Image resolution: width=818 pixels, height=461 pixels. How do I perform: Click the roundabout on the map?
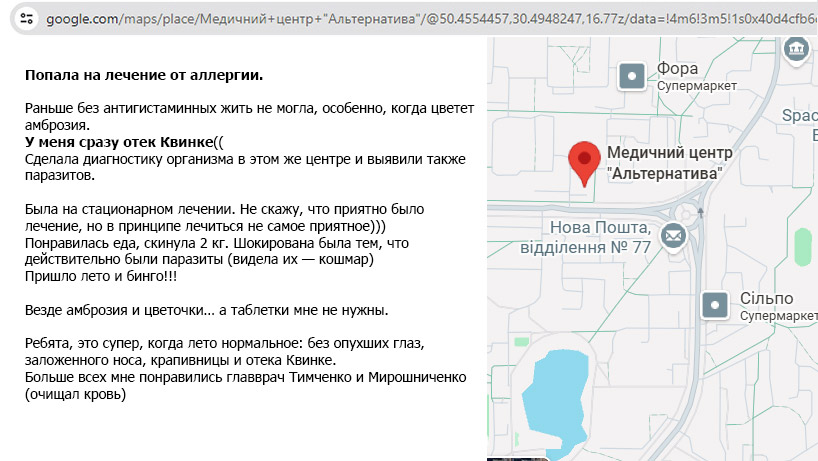[686, 213]
